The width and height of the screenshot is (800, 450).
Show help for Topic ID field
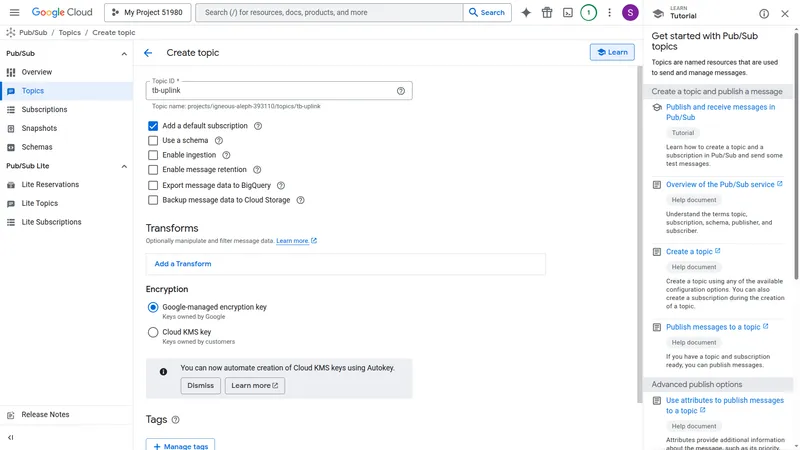point(401,91)
